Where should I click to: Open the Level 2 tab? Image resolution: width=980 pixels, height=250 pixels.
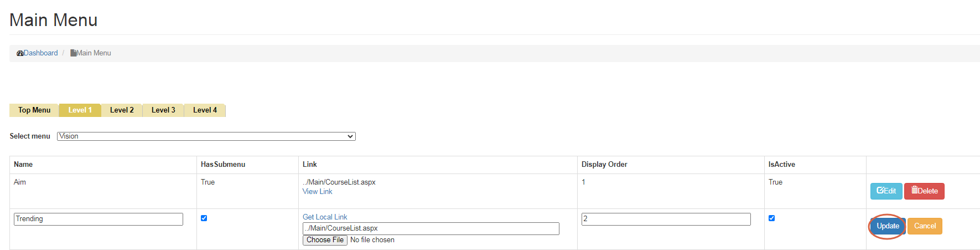pos(122,110)
